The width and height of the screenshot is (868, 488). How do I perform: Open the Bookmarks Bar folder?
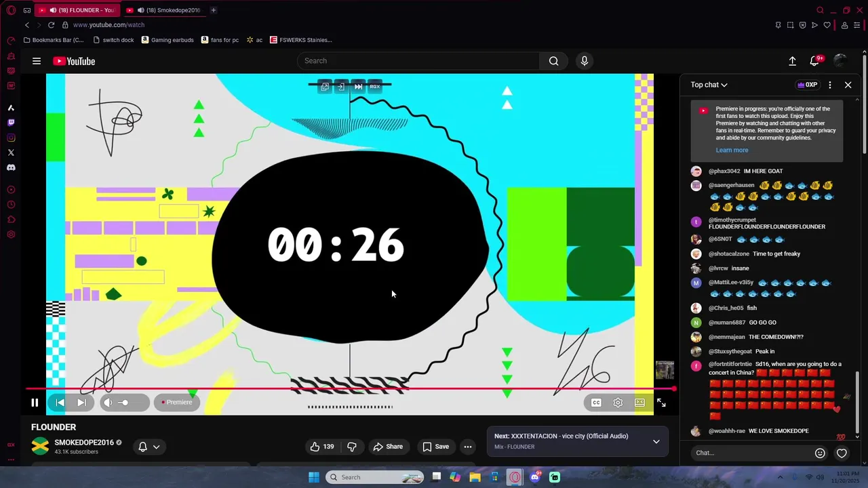tap(54, 40)
